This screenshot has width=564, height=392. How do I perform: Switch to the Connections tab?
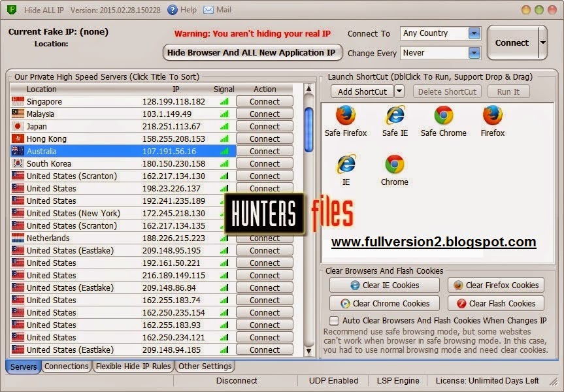pyautogui.click(x=67, y=367)
